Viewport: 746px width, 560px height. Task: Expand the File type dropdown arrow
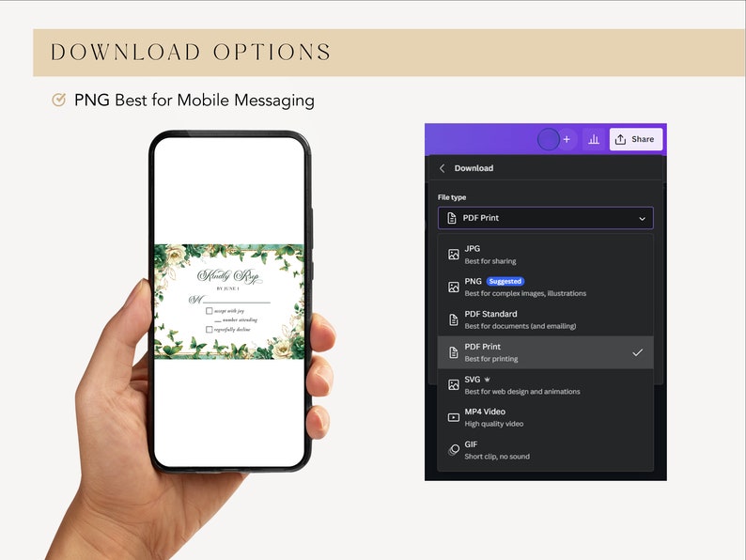click(642, 218)
